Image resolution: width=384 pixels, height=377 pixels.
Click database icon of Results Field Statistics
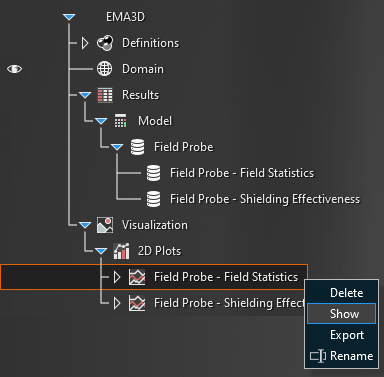coord(153,173)
